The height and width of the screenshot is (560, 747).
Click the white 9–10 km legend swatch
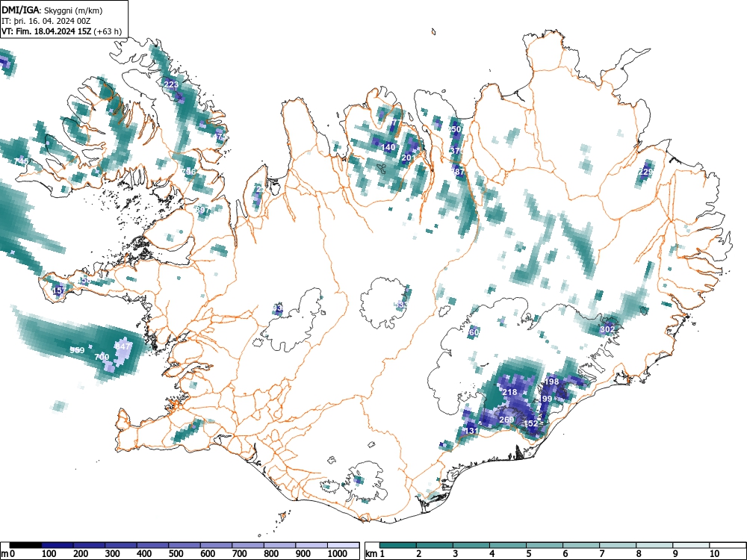coord(691,545)
